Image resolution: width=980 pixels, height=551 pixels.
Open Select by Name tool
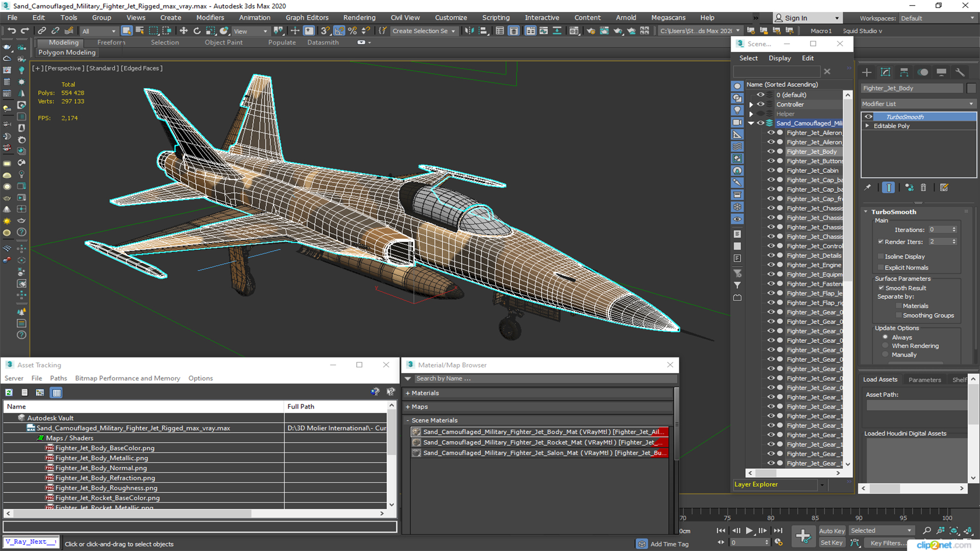tap(139, 31)
